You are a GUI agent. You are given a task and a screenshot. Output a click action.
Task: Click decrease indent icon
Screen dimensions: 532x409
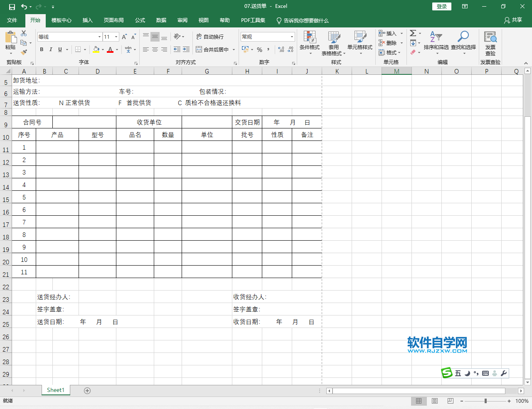coord(177,49)
